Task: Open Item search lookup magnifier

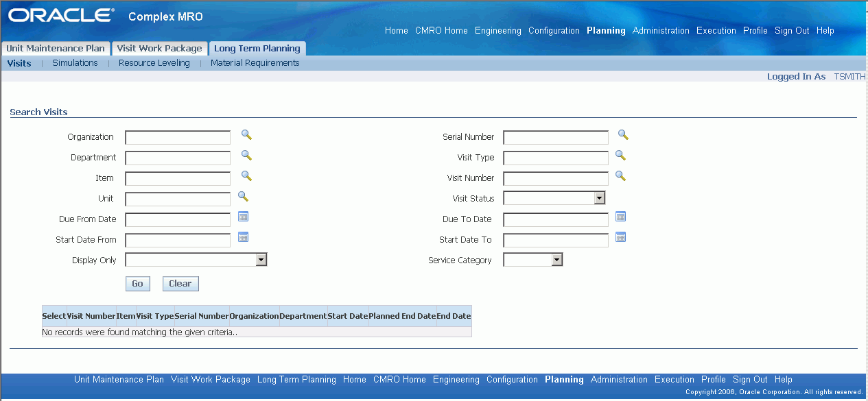Action: coord(246,176)
